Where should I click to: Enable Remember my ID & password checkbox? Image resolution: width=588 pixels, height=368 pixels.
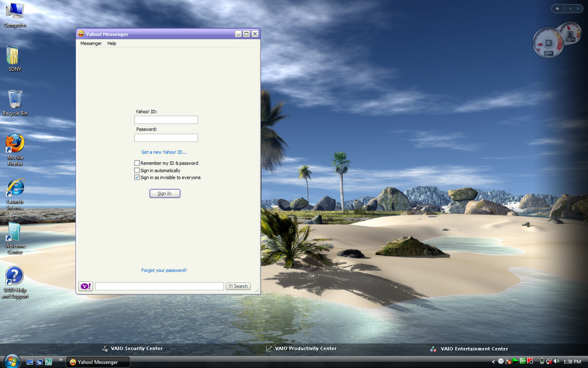coord(137,163)
